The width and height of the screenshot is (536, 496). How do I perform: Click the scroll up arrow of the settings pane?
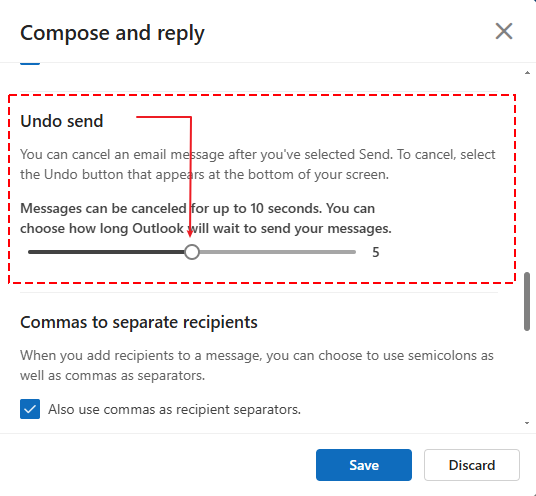(527, 72)
